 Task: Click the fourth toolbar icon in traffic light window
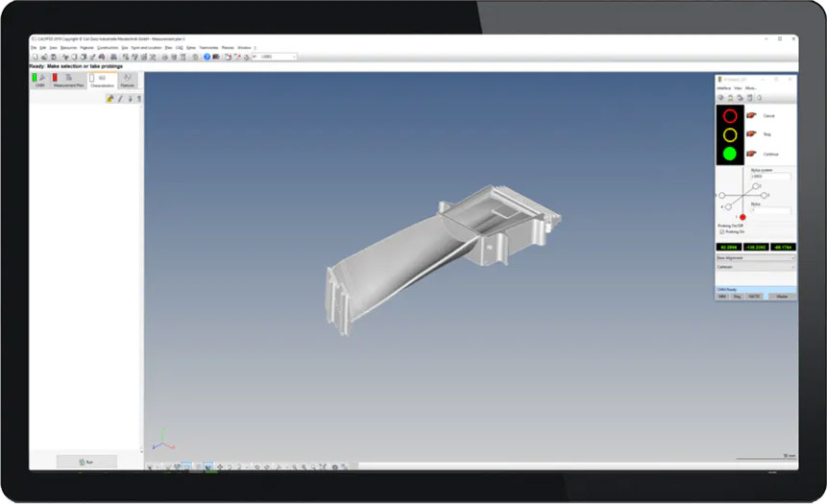tap(749, 98)
